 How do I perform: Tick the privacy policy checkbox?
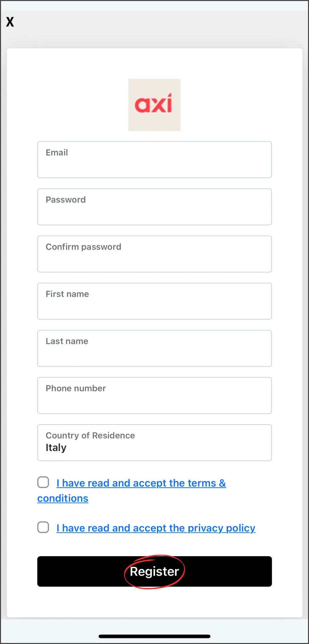pos(43,527)
